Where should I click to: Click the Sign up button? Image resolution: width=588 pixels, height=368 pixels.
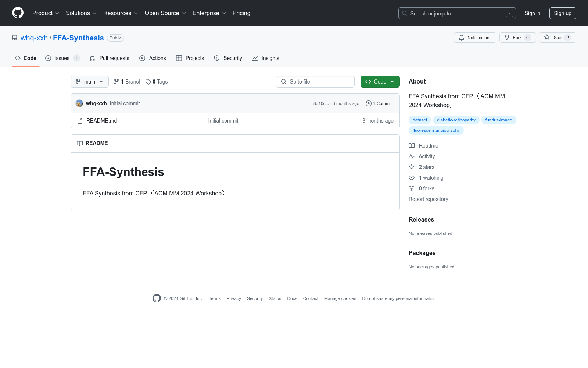tap(563, 13)
